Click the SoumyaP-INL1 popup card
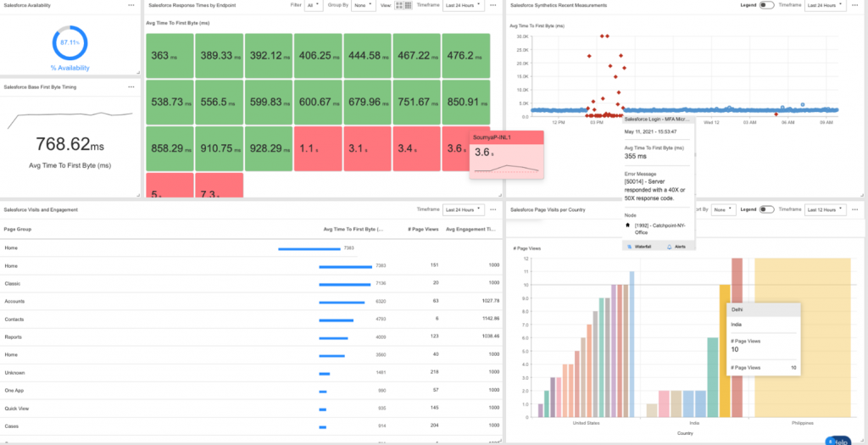868x445 pixels. click(507, 155)
